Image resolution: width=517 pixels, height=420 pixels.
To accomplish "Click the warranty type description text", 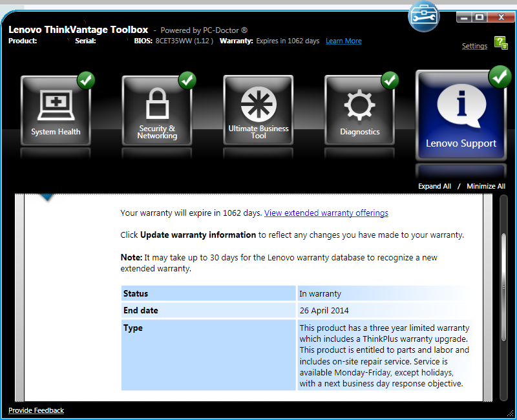I will coord(385,356).
